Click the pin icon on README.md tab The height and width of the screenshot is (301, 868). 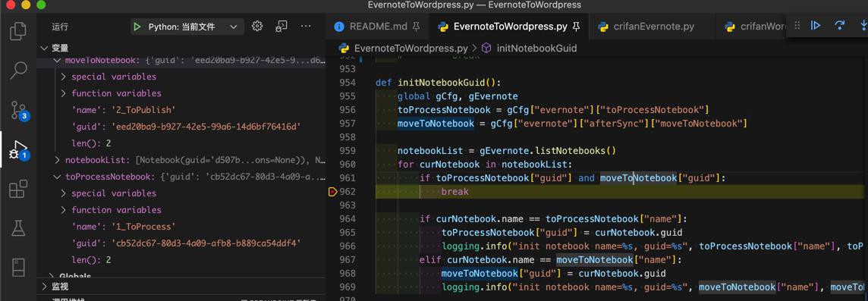pos(417,26)
